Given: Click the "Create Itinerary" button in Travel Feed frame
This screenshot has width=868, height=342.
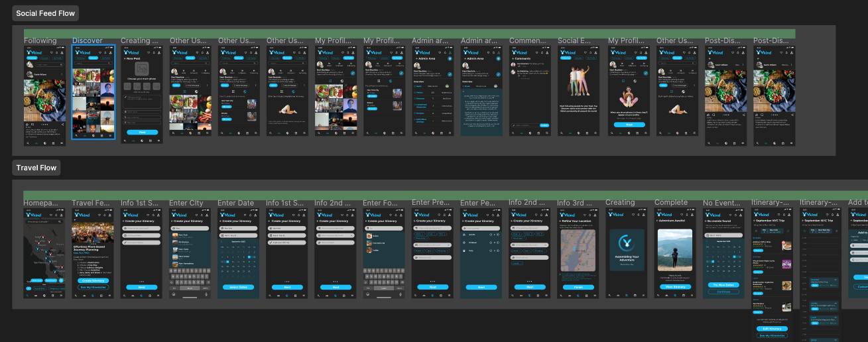Looking at the screenshot, I should click(x=92, y=280).
